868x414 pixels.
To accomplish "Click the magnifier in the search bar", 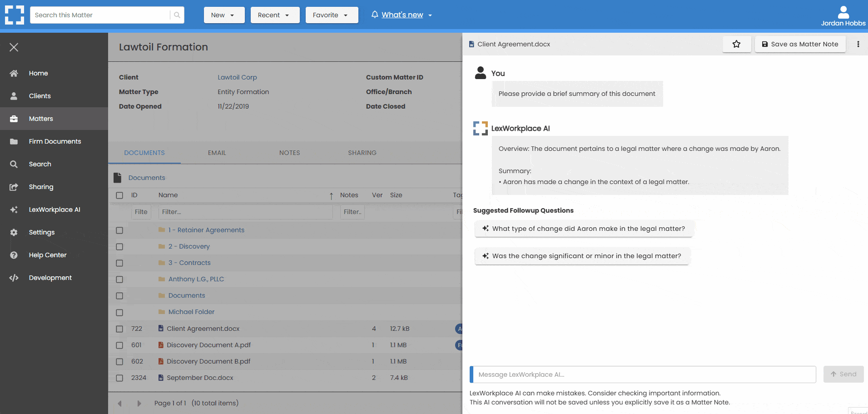I will coord(177,15).
